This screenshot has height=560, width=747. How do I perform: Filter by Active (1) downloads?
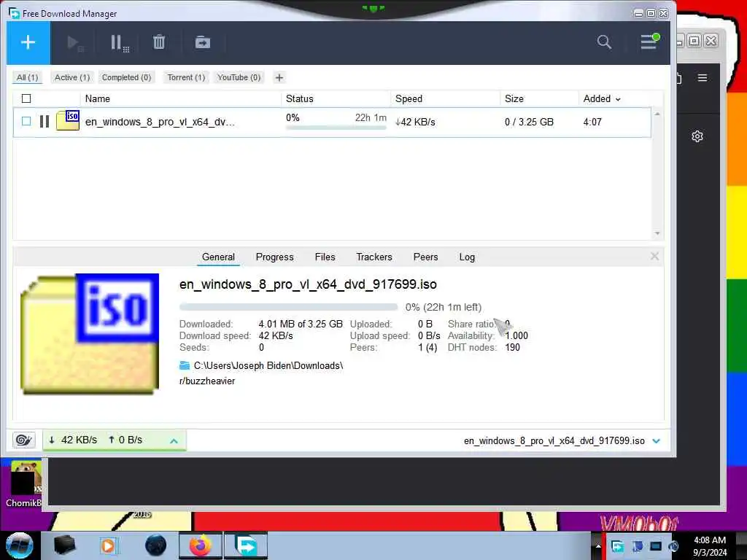coord(72,77)
